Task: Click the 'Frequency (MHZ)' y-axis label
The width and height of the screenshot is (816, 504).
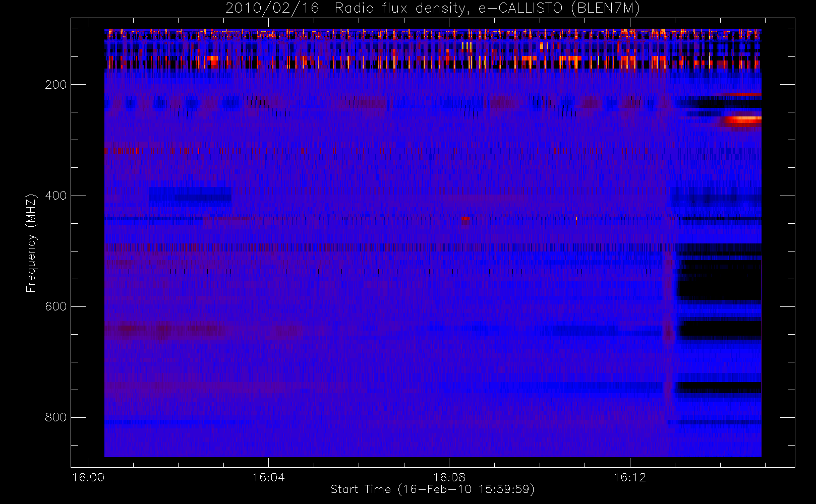Action: pos(31,243)
